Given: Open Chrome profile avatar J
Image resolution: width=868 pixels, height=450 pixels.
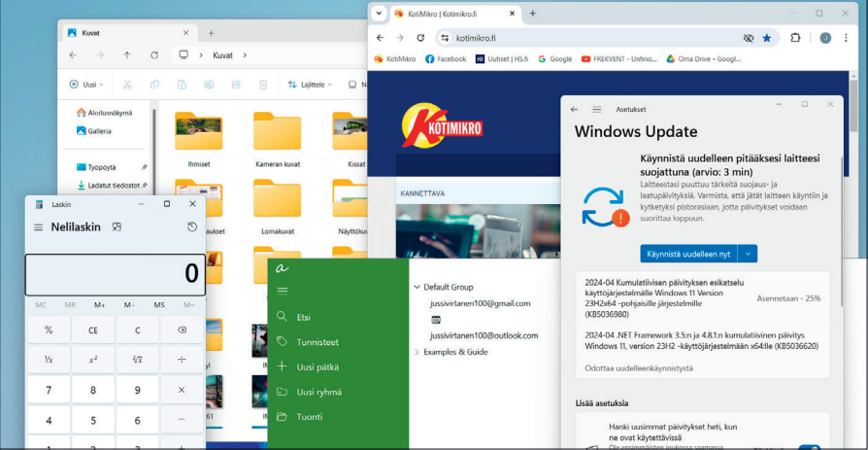Looking at the screenshot, I should tap(825, 38).
